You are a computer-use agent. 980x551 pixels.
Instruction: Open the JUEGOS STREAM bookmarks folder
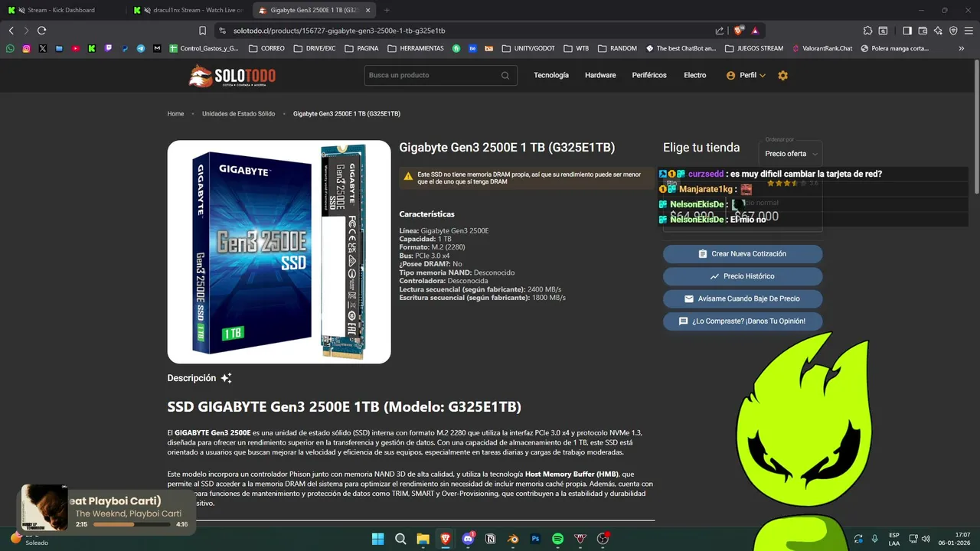click(753, 48)
